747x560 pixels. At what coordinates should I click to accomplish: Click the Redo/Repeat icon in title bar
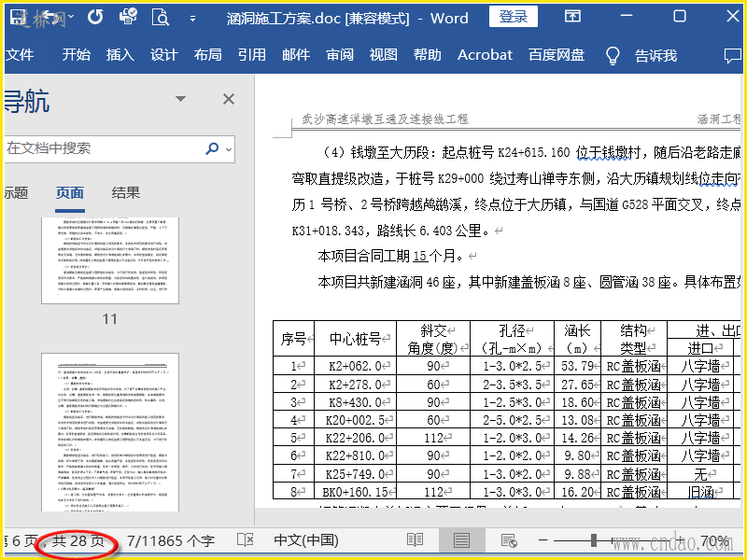click(x=95, y=17)
